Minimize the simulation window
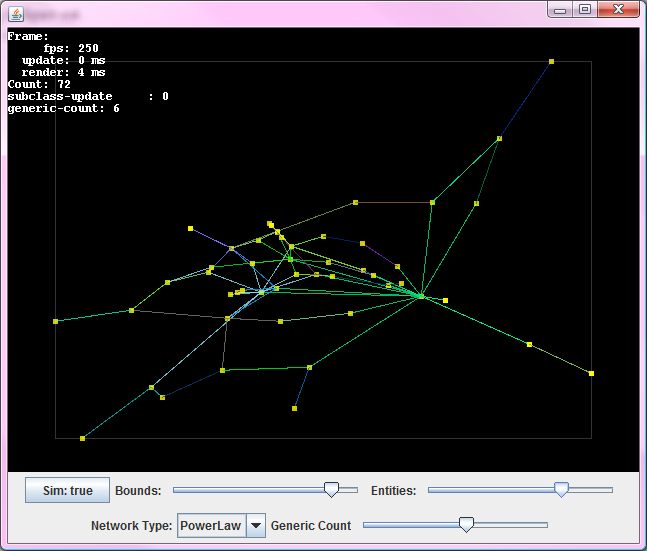The height and width of the screenshot is (551, 647). point(561,9)
